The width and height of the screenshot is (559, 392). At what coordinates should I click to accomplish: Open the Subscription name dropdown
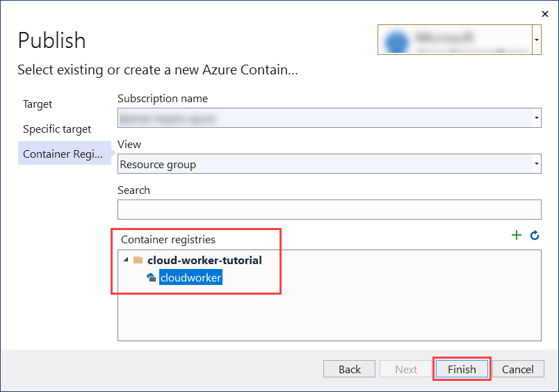(x=536, y=118)
